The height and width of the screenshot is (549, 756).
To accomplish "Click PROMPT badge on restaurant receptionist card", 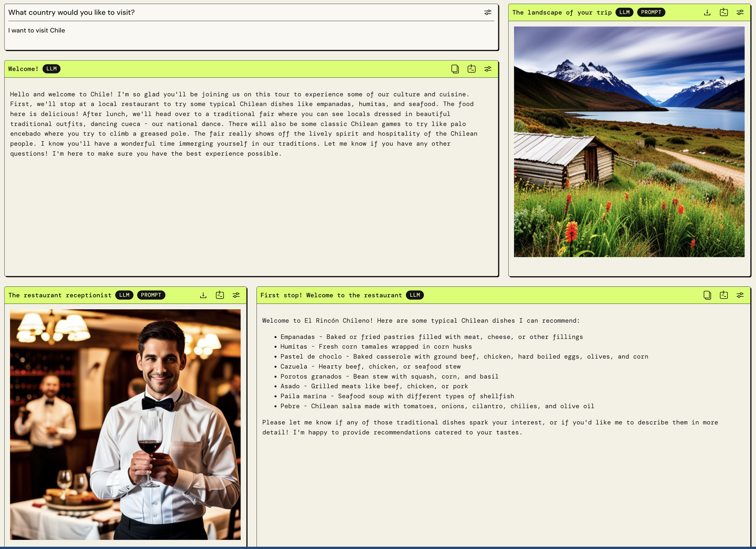I will coord(151,295).
